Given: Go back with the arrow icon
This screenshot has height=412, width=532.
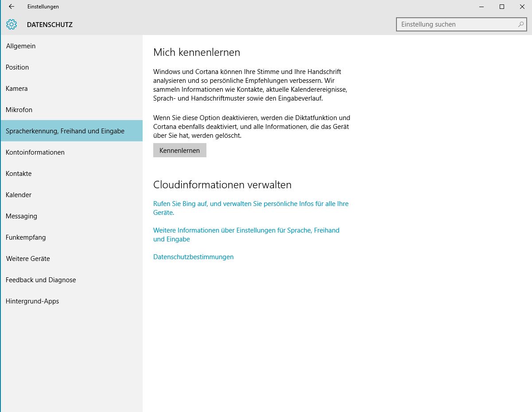Looking at the screenshot, I should [x=12, y=7].
